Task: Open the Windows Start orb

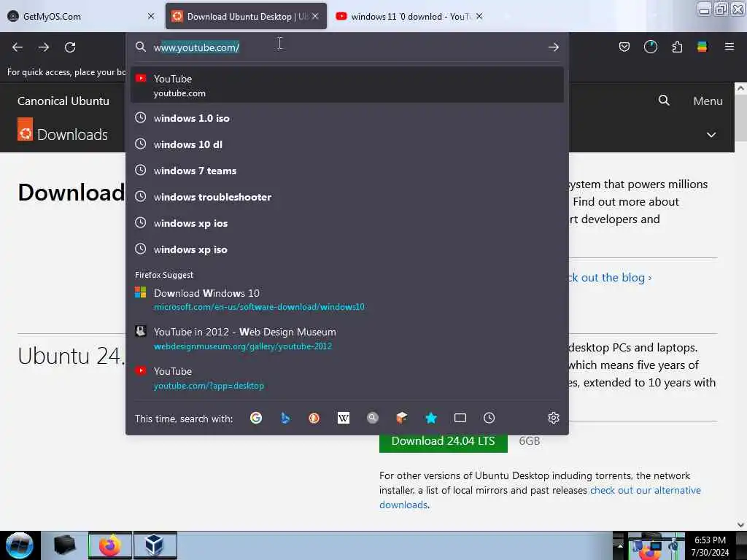Action: click(x=20, y=545)
